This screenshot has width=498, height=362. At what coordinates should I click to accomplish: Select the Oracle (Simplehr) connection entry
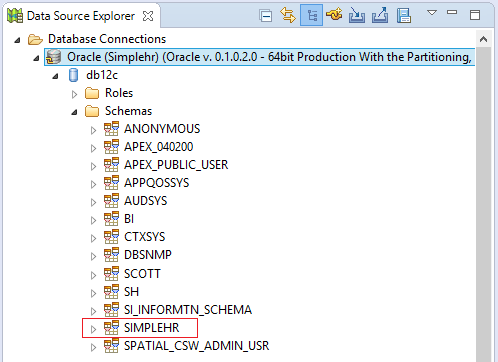pyautogui.click(x=259, y=57)
